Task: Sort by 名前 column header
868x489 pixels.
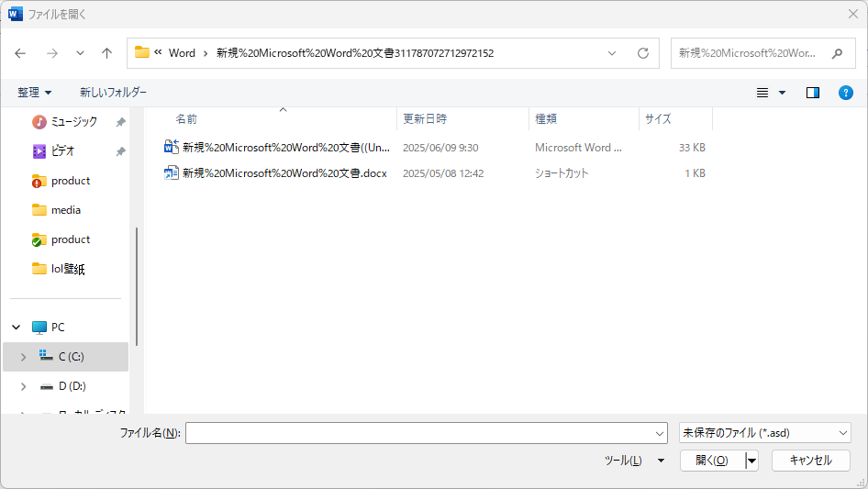Action: tap(186, 119)
